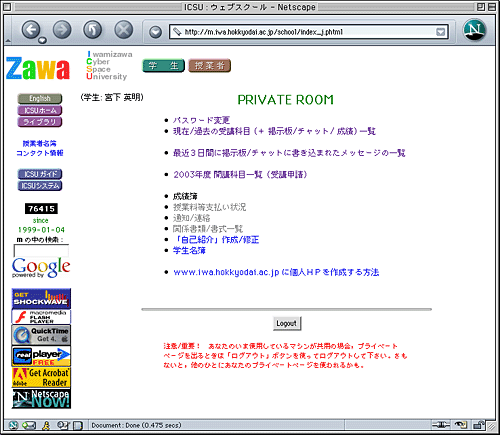The height and width of the screenshot is (435, 500).
Task: Click the Logout button
Action: 287,323
